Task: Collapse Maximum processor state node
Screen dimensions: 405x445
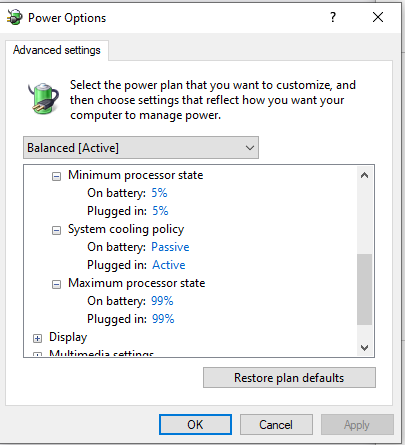Action: [x=56, y=284]
